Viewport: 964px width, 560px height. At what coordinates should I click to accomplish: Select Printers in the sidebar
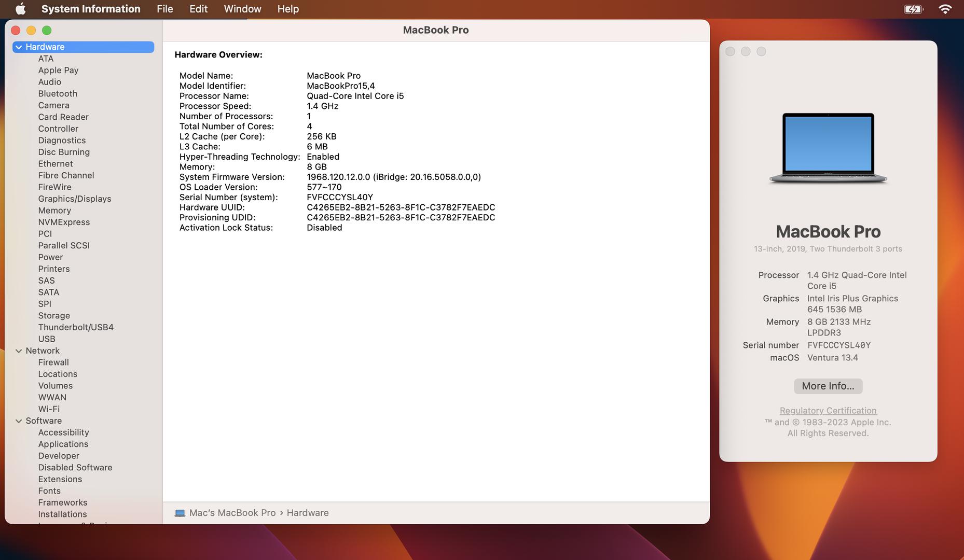(x=53, y=269)
